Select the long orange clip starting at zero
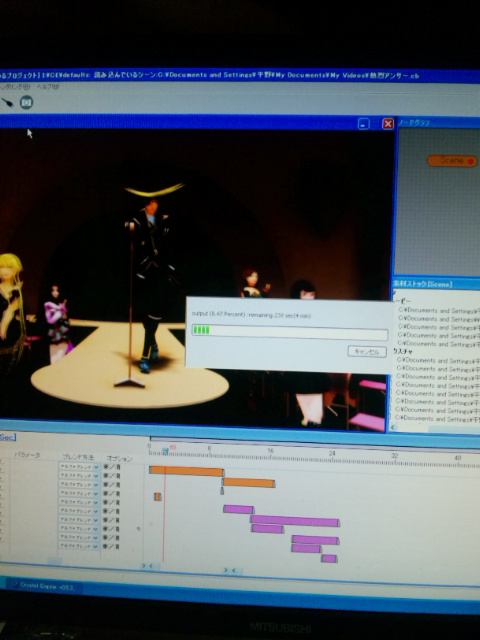 click(x=187, y=471)
